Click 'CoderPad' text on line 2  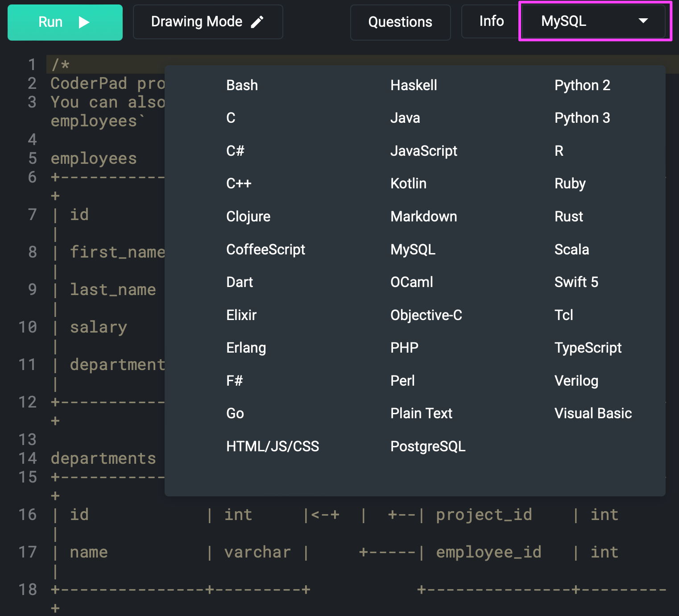(89, 83)
